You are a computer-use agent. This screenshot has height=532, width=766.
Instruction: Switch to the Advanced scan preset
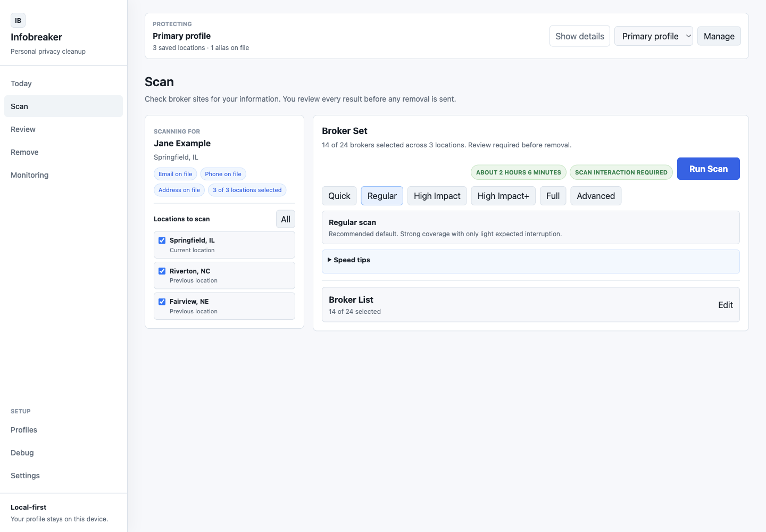pyautogui.click(x=596, y=196)
